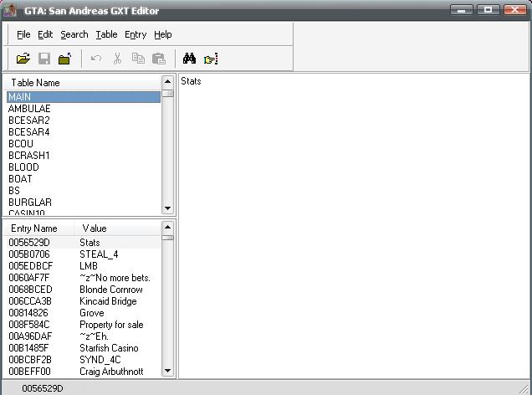This screenshot has width=532, height=395.
Task: Click the table list scrollbar thumb
Action: click(x=167, y=94)
